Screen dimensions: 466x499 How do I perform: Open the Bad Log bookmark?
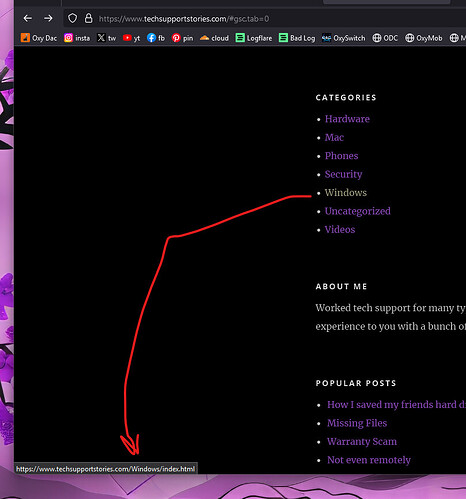[x=297, y=38]
